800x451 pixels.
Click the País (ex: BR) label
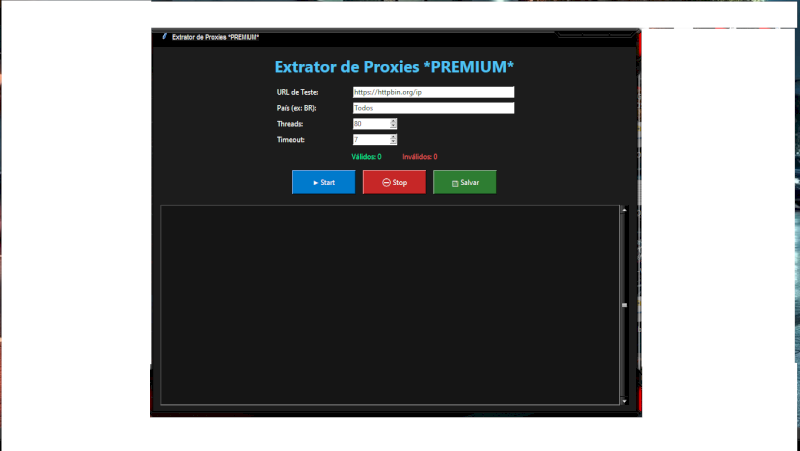point(296,108)
